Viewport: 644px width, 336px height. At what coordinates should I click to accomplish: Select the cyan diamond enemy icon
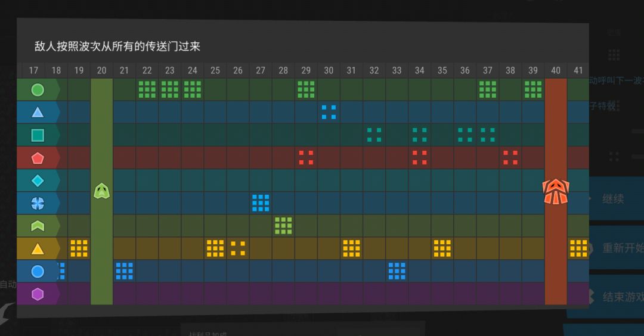(38, 181)
